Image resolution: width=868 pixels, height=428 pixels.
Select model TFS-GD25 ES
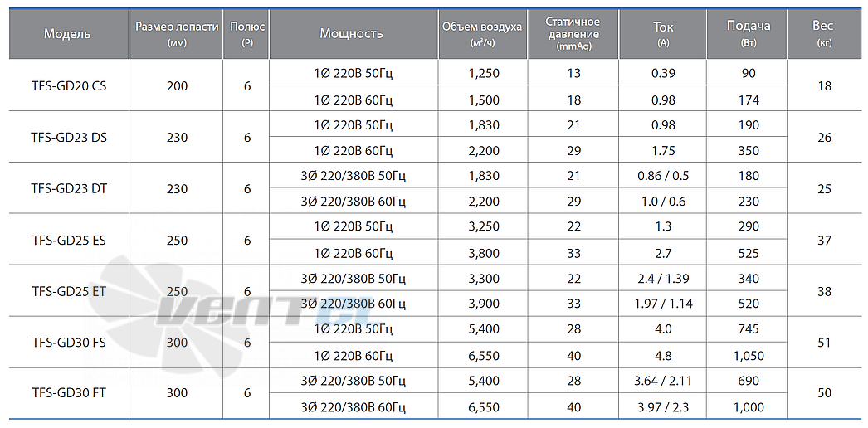(69, 241)
